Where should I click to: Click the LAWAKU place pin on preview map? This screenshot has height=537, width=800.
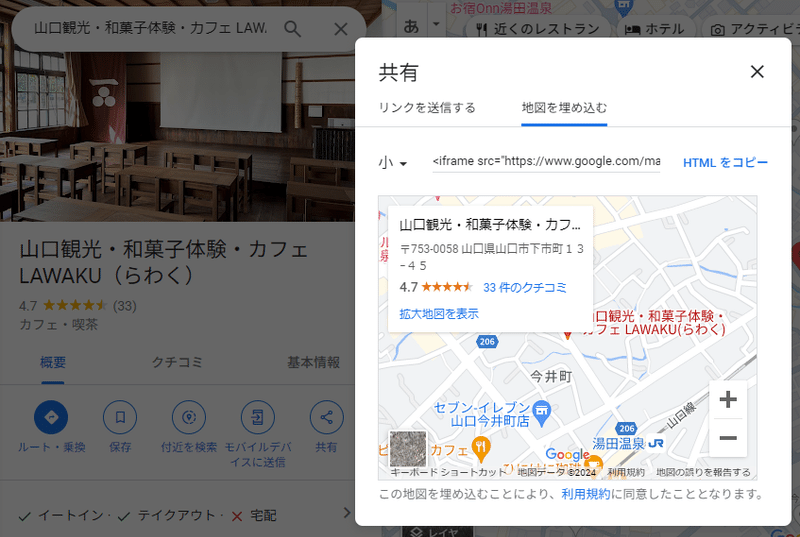pyautogui.click(x=567, y=334)
